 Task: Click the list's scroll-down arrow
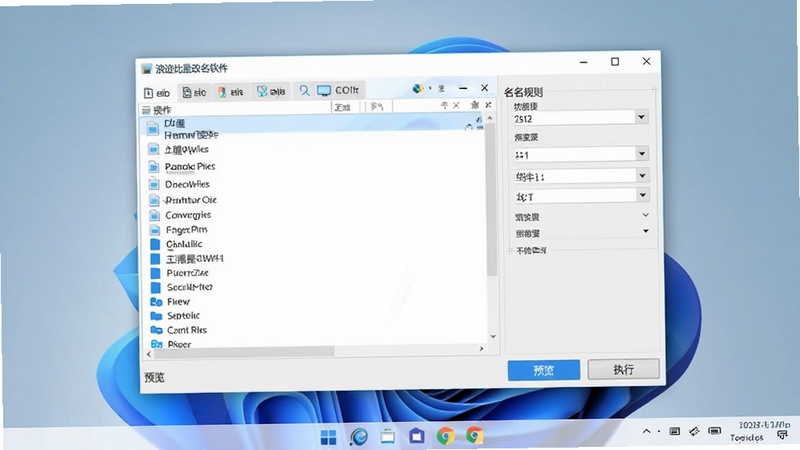(493, 336)
